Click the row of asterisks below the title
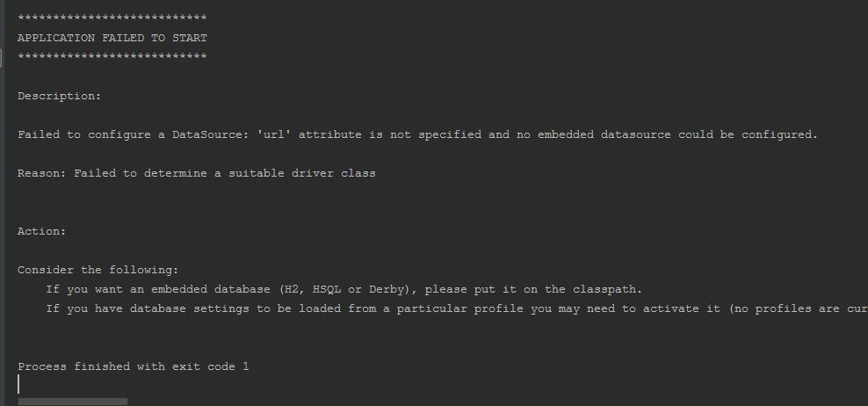868x406 pixels. 112,57
